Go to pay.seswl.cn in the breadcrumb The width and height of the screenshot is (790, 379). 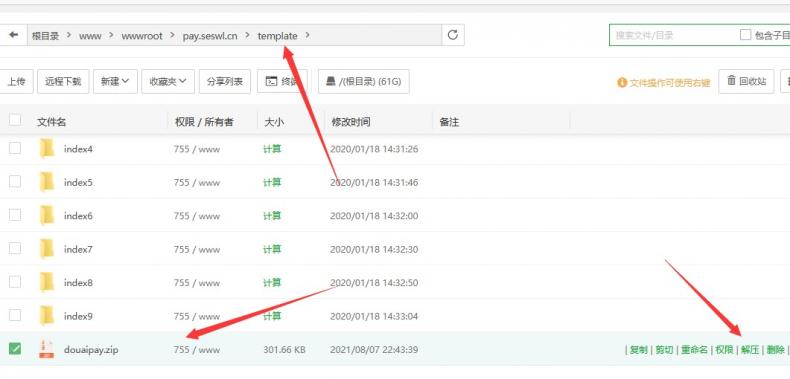210,36
